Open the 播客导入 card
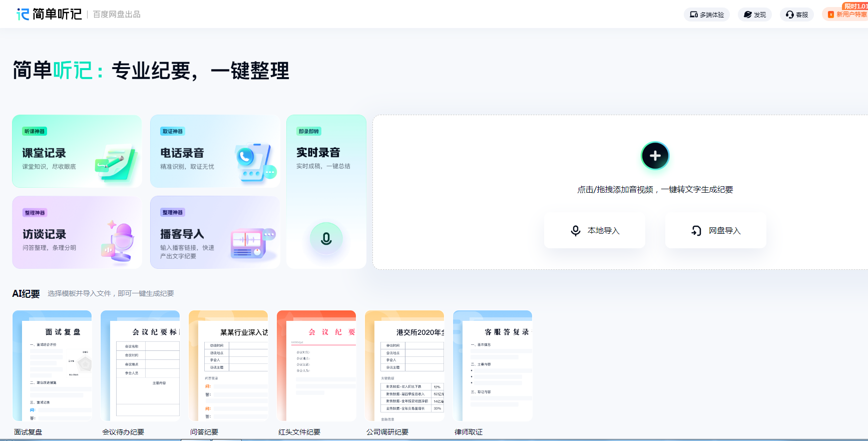868x441 pixels. point(215,232)
